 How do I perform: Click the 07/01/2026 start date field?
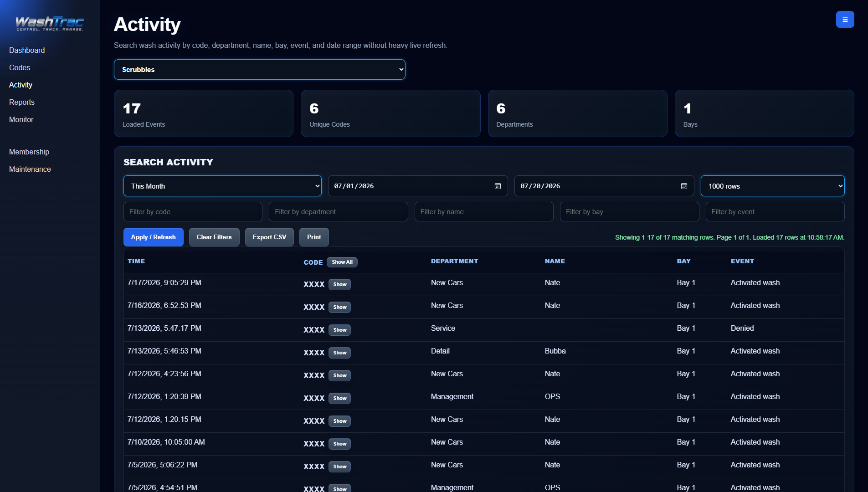point(418,186)
